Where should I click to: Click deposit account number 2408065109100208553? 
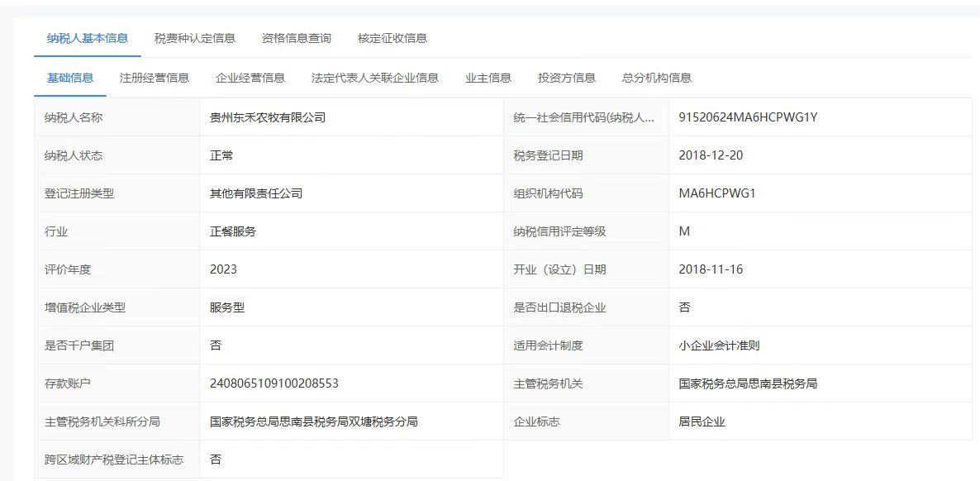coord(274,383)
